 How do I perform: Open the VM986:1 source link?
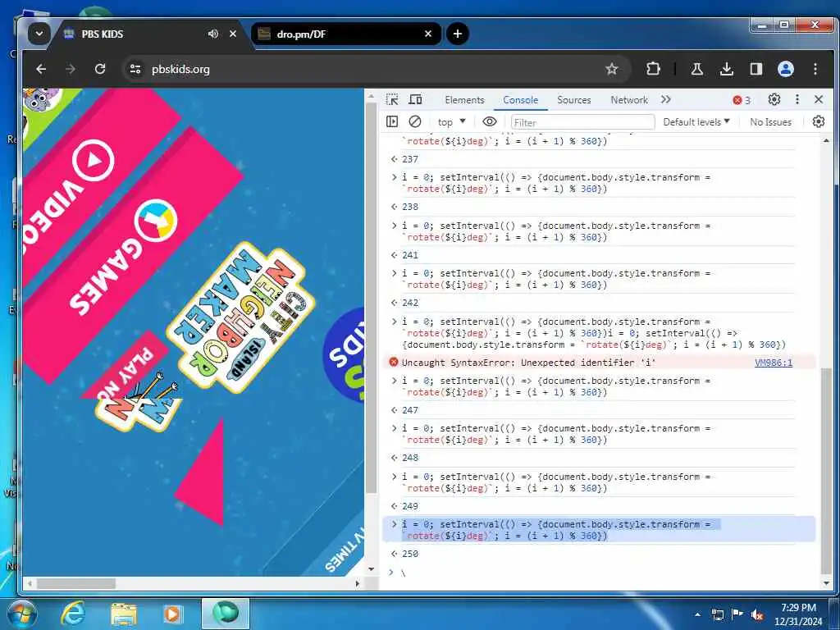click(773, 363)
